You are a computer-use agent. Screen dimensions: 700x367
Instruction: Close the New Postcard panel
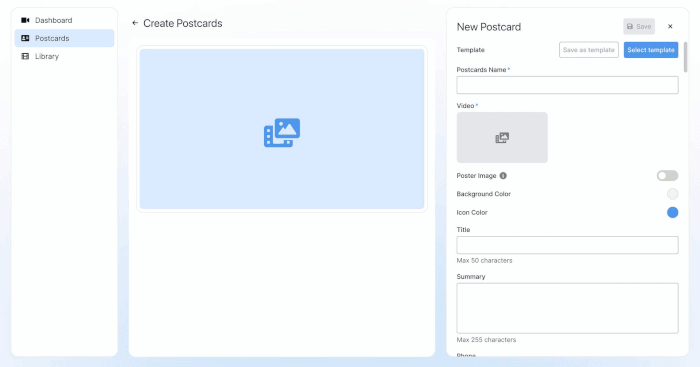point(670,26)
